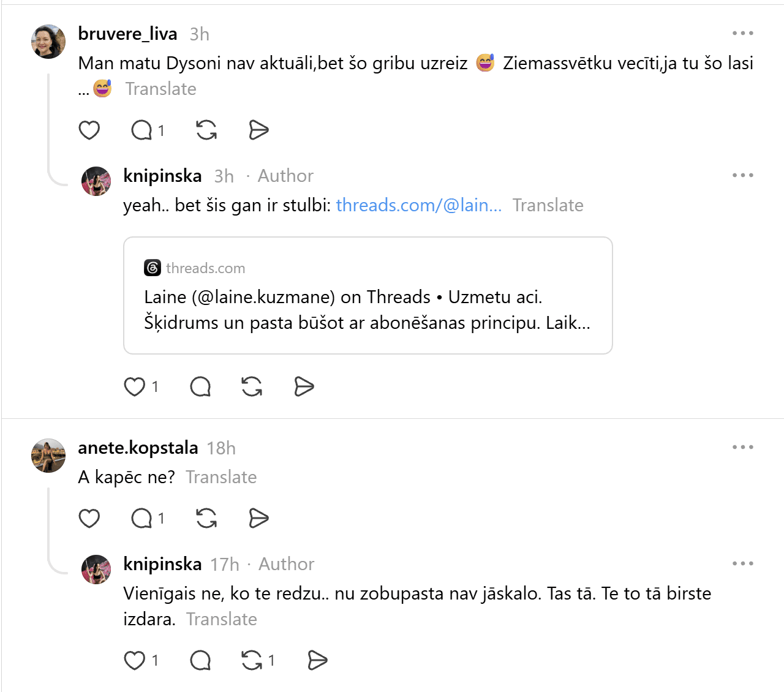This screenshot has width=784, height=692.
Task: Open the Laine (@laine.kuzmane) link preview card
Action: coord(368,295)
